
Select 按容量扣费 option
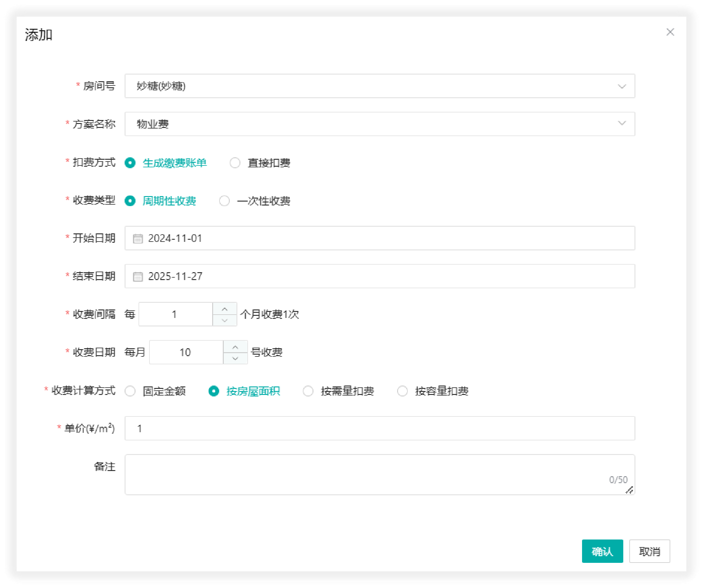pyautogui.click(x=403, y=391)
